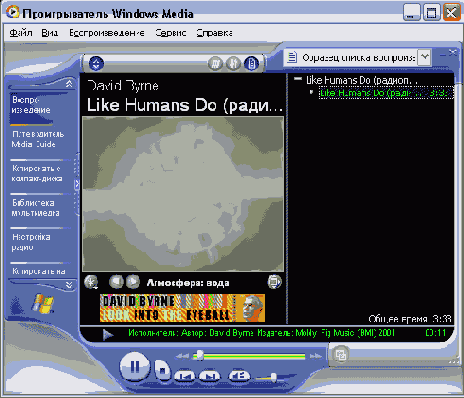Go to Копировать с компакт-диска
This screenshot has height=398, width=464.
tap(37, 173)
